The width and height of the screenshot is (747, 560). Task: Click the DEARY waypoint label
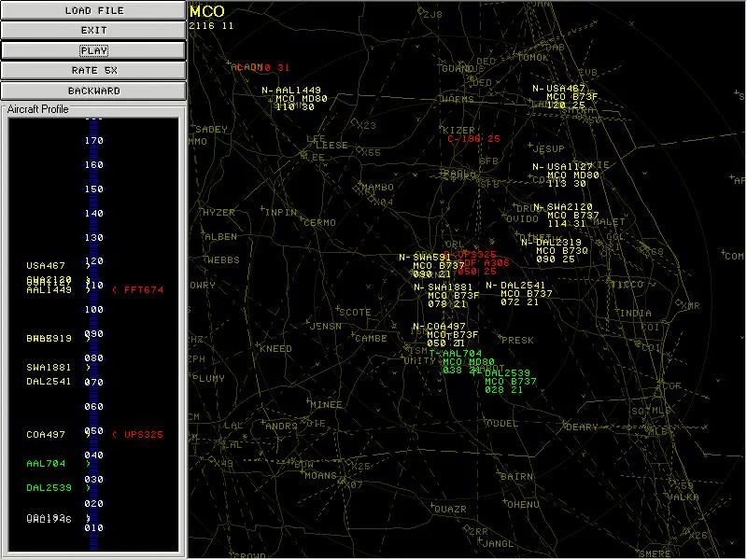581,427
